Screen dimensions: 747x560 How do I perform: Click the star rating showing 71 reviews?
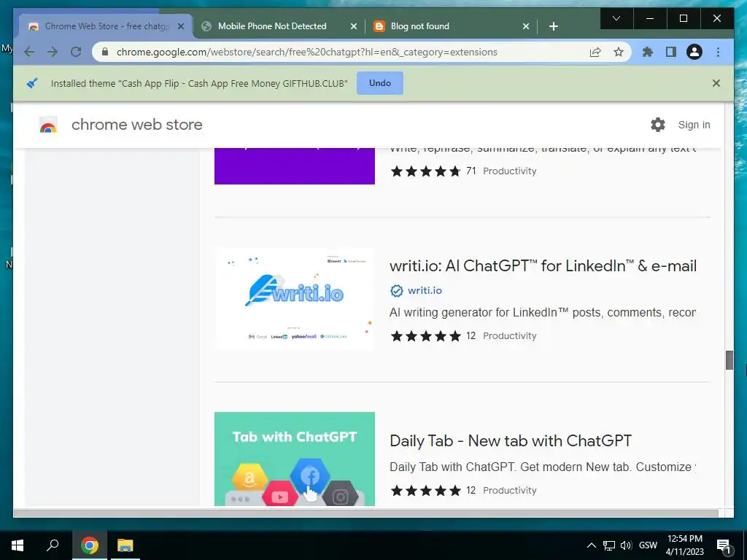[425, 171]
